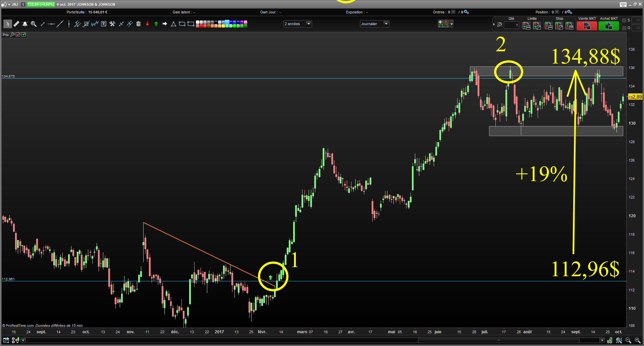Pick the pink color swatch

click(x=246, y=22)
